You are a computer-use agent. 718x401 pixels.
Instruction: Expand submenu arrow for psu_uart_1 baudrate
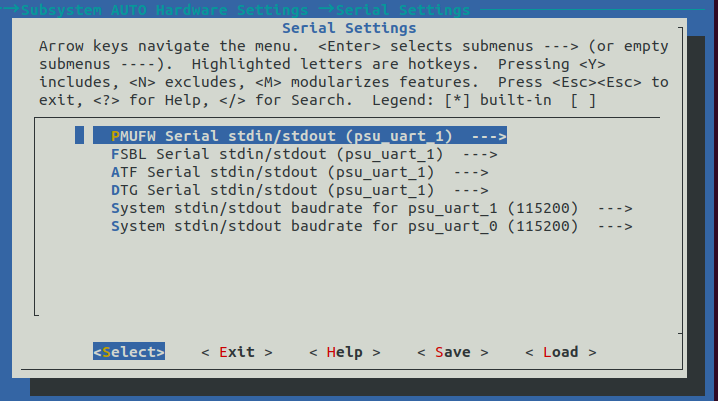(x=615, y=208)
